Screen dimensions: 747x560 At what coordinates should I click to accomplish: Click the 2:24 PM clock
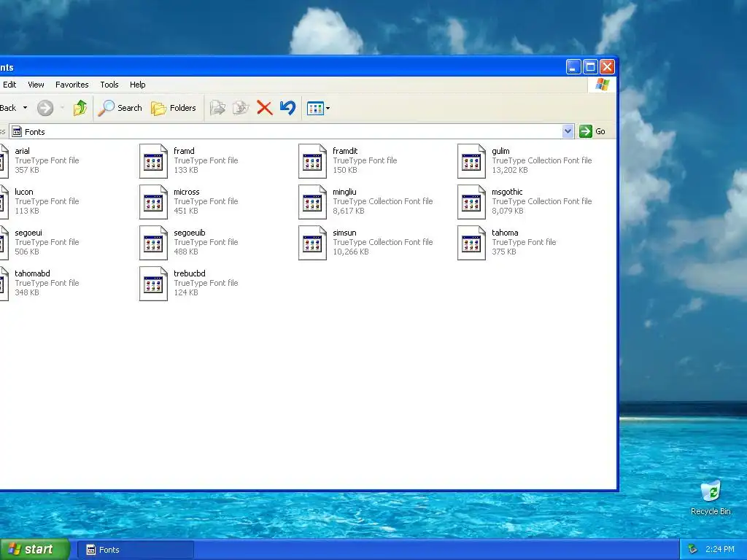click(720, 550)
